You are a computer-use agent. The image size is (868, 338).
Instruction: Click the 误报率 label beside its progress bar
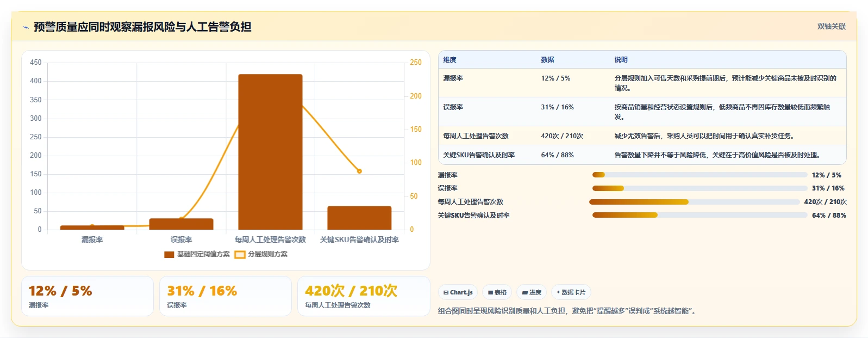click(x=448, y=188)
